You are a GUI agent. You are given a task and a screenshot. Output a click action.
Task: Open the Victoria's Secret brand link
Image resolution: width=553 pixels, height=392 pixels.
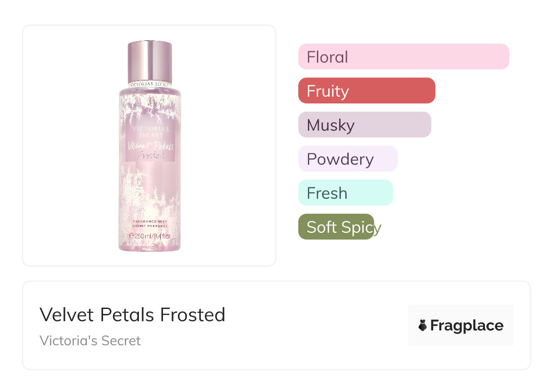tap(90, 340)
